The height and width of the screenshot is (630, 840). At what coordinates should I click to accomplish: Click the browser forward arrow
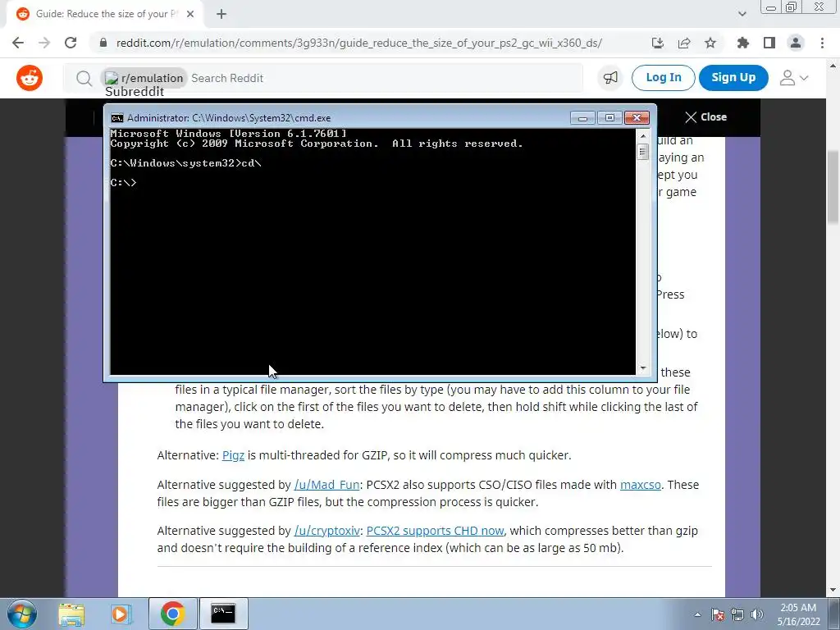pyautogui.click(x=44, y=43)
